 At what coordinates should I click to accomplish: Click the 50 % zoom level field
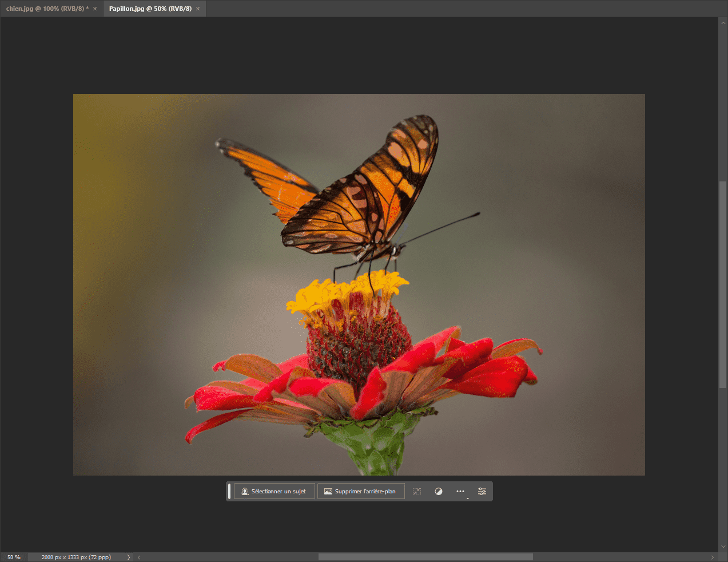point(14,557)
